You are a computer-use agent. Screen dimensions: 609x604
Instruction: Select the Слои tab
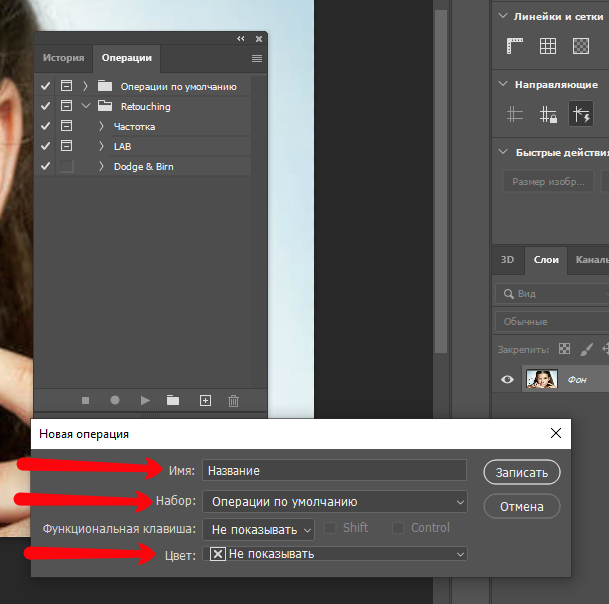(x=546, y=260)
